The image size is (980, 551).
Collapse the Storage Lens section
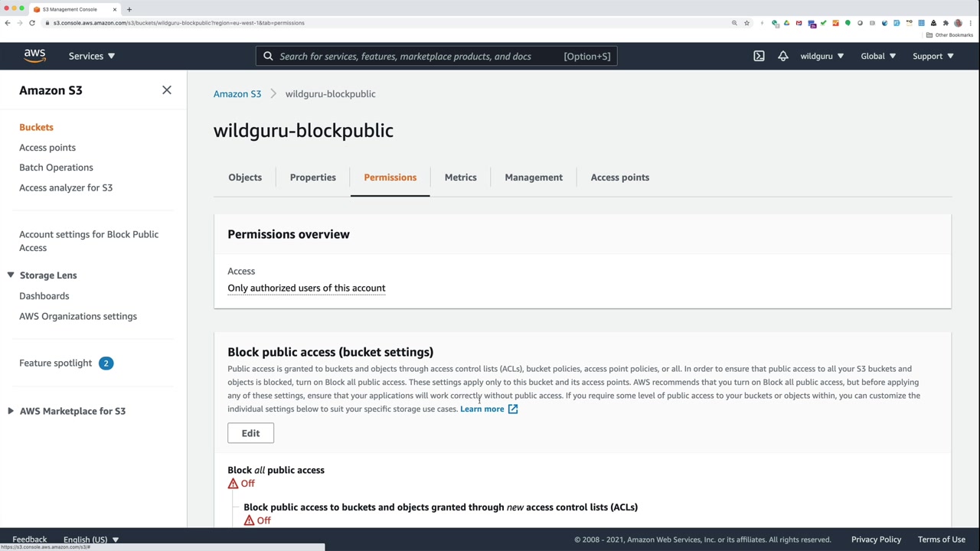[11, 275]
